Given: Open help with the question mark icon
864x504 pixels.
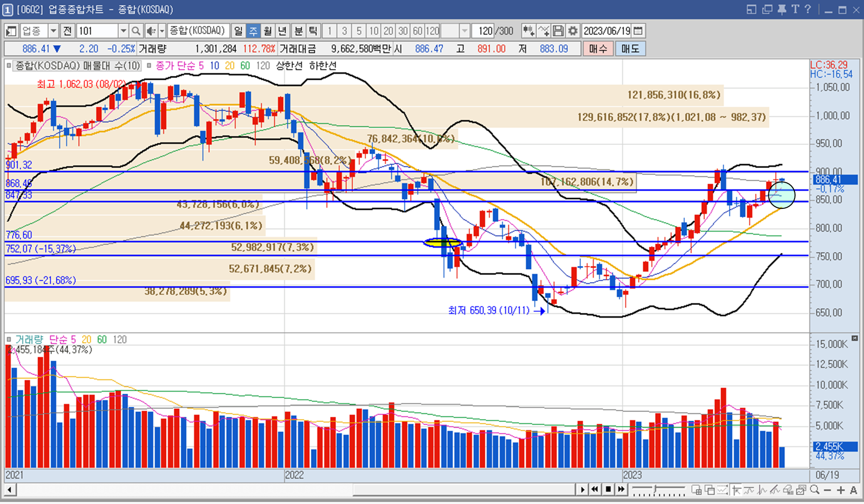Looking at the screenshot, I should pos(807,9).
